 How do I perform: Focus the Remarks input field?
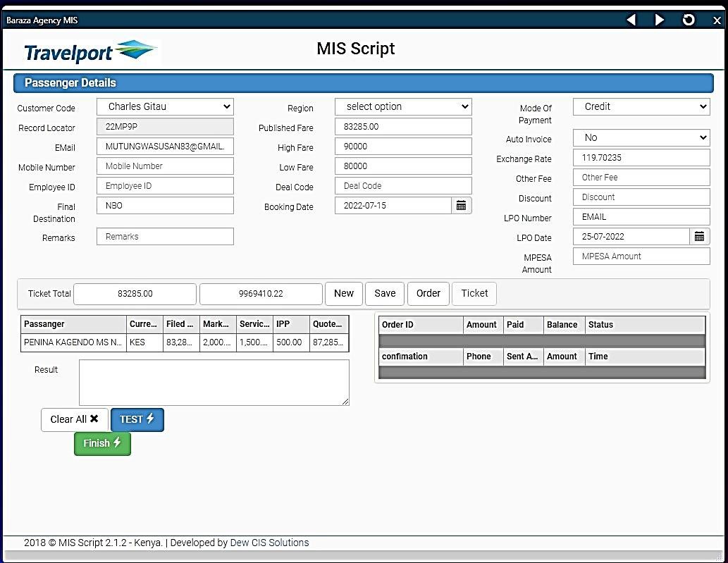(165, 237)
